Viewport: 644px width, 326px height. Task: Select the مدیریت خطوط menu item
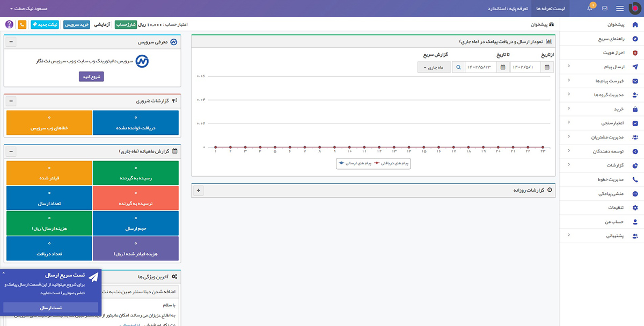(x=602, y=179)
